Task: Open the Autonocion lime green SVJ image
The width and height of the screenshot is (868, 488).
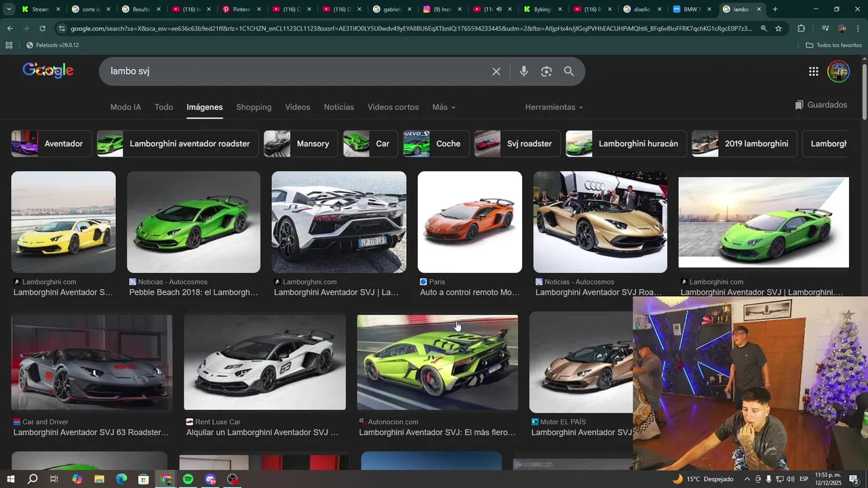Action: point(437,363)
